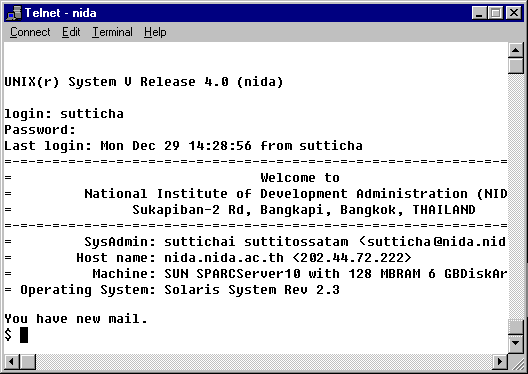Click the text 'UNIX(r) System V Release 4.0 (nida)'

tap(144, 82)
